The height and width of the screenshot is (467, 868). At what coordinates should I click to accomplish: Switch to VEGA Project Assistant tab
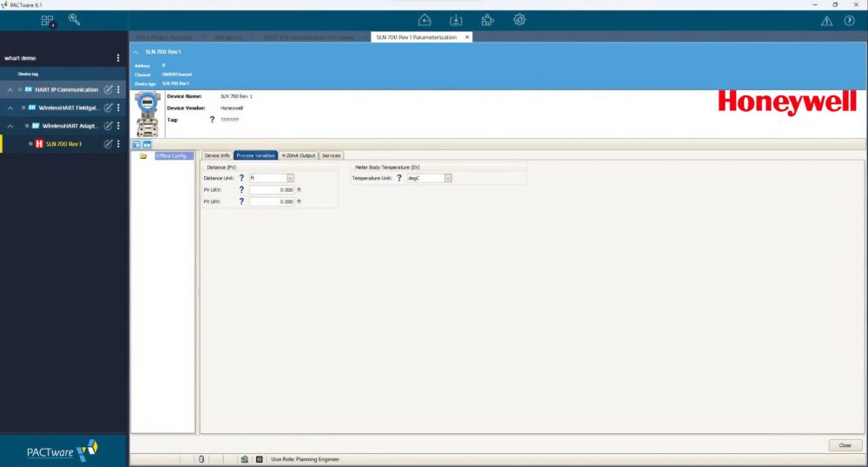coord(164,37)
